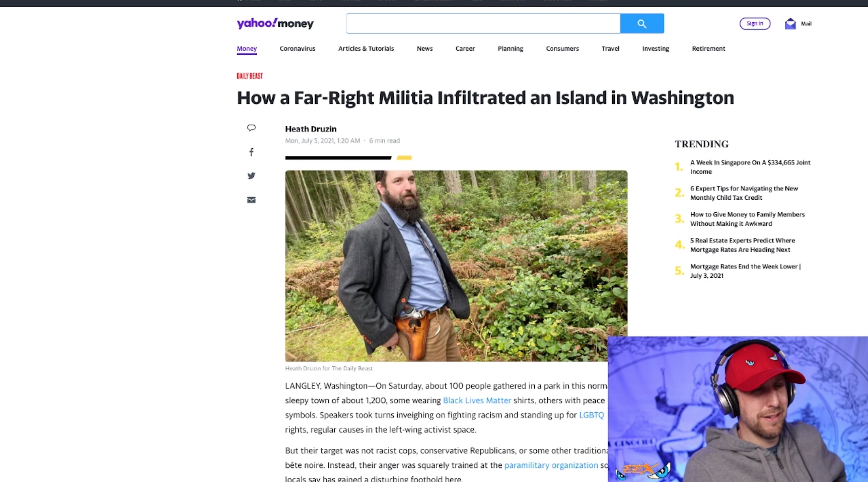Select the Investing navigation item

click(656, 48)
